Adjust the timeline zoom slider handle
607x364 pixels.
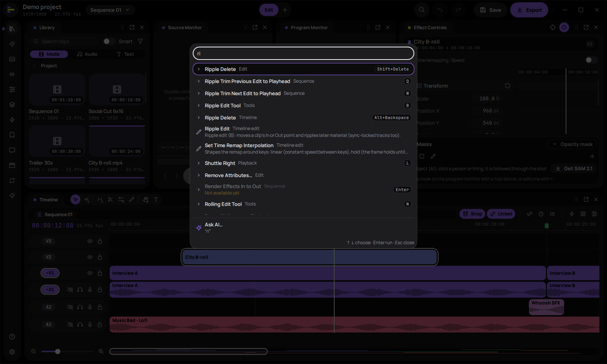[58, 351]
